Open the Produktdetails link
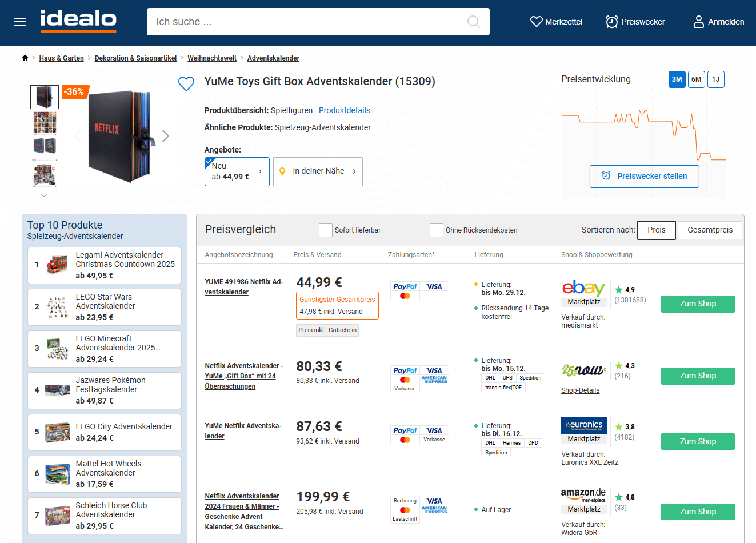Viewport: 756px width, 543px height. (x=344, y=110)
